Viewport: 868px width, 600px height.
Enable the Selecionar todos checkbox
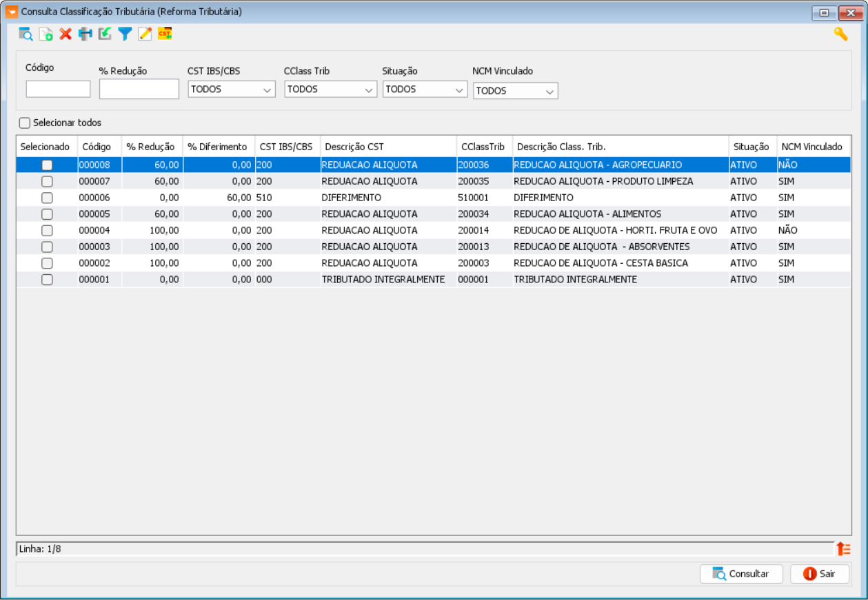tap(26, 123)
